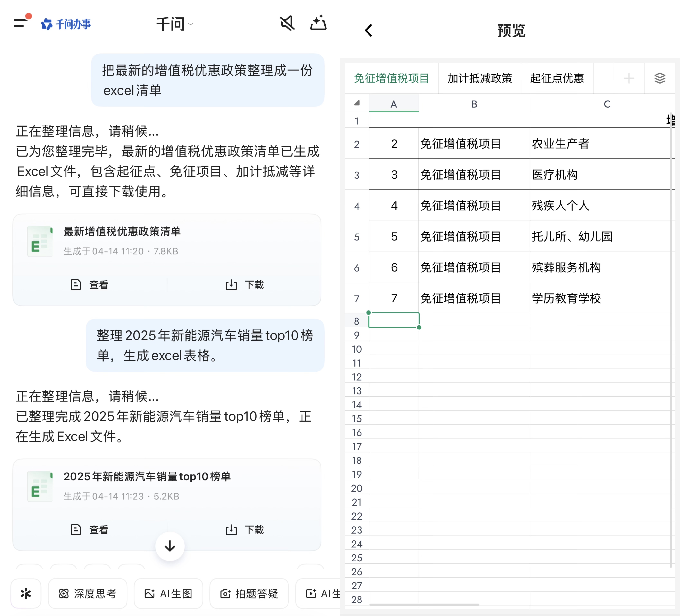The height and width of the screenshot is (616, 680).
Task: Enable AI生图 mode
Action: (168, 594)
